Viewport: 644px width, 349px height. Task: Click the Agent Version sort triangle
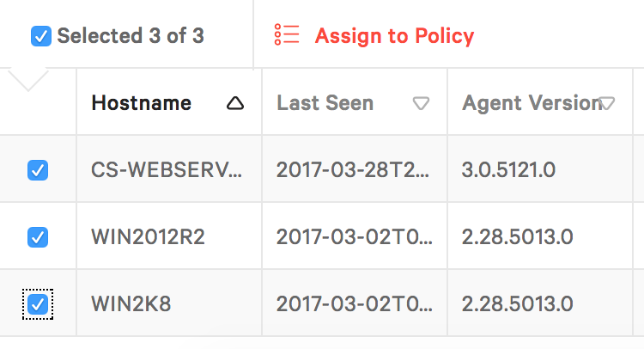point(606,103)
